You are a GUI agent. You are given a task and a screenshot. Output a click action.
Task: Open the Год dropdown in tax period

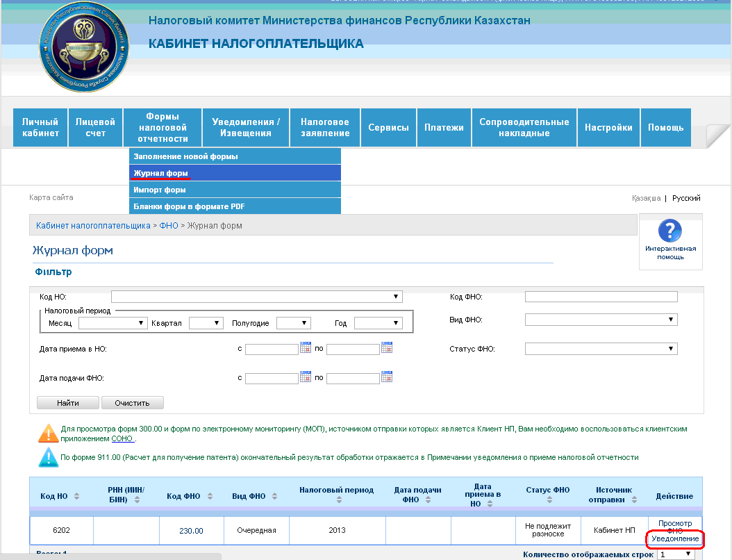pos(379,323)
